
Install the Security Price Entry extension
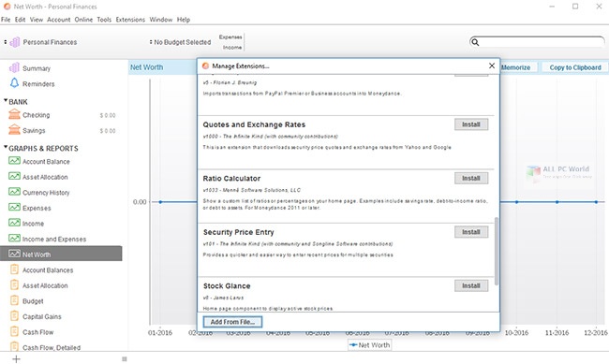tap(471, 232)
